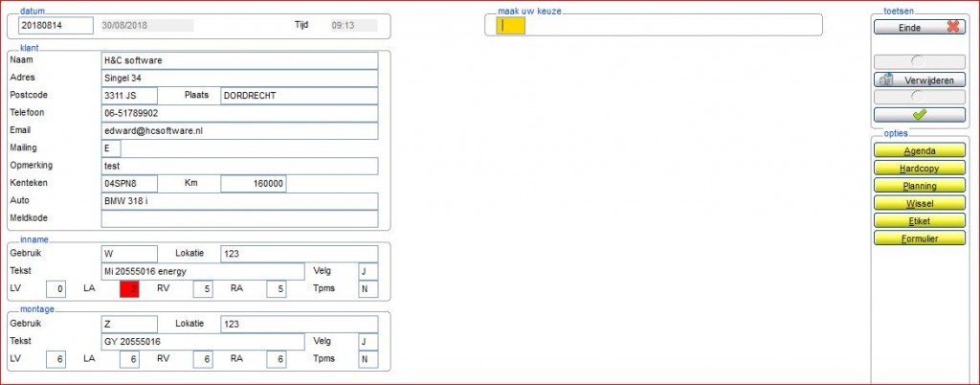Click the yellow 'maak uw keuze' input box
980x385 pixels.
511,26
